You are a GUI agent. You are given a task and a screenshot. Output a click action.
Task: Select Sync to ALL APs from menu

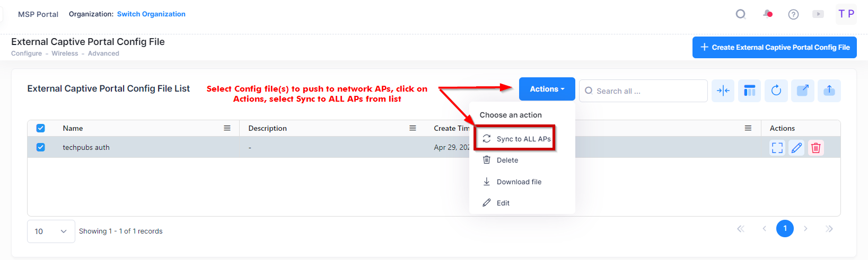point(523,139)
